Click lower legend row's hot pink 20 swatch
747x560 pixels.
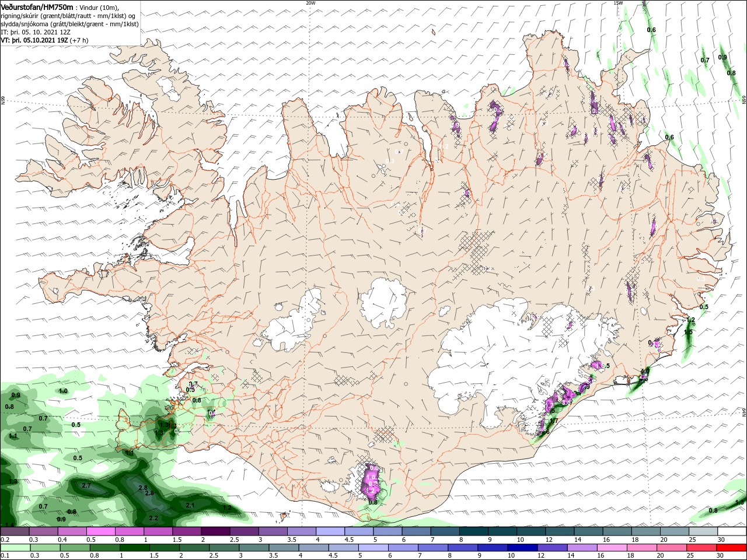tap(671, 548)
